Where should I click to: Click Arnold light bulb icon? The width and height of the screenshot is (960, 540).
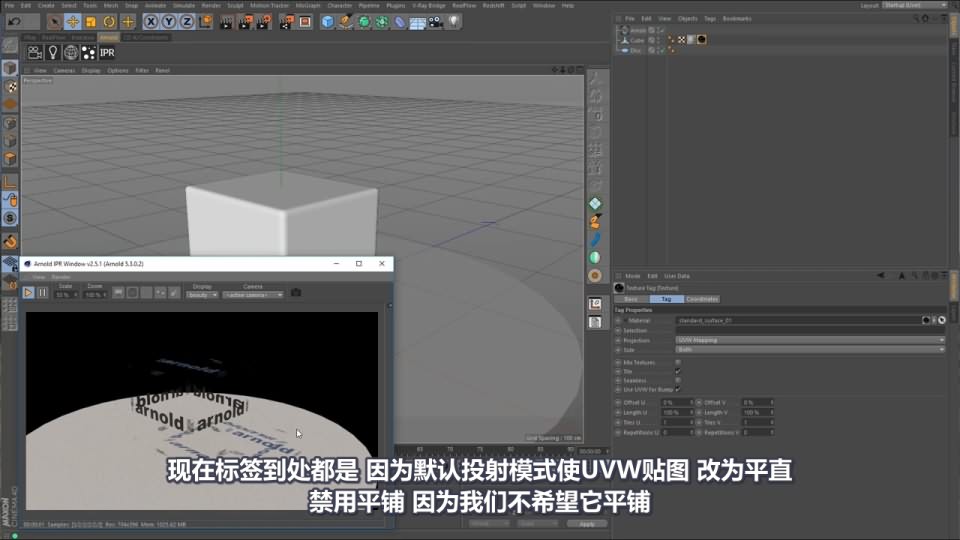coord(53,53)
